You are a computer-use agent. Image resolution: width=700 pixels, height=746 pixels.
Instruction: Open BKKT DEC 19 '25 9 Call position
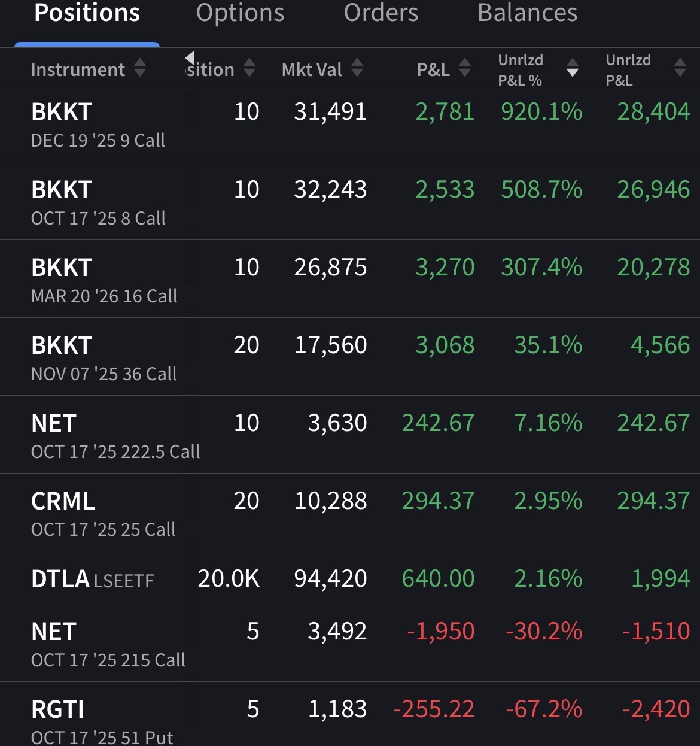pos(98,125)
